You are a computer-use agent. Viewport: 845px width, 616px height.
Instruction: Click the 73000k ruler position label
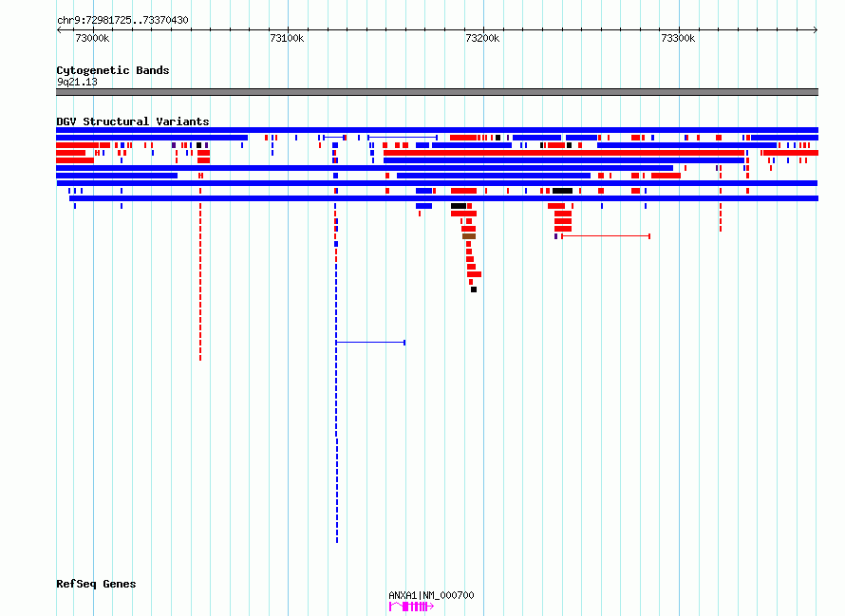[92, 38]
